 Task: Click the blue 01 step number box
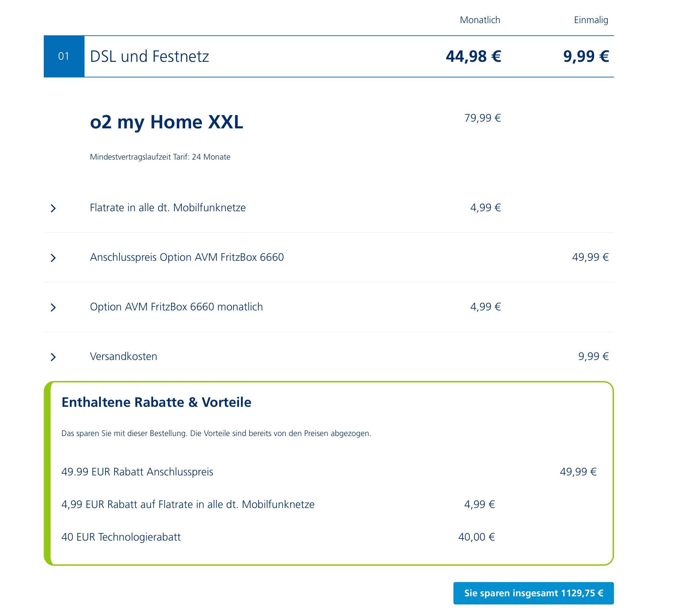(64, 56)
